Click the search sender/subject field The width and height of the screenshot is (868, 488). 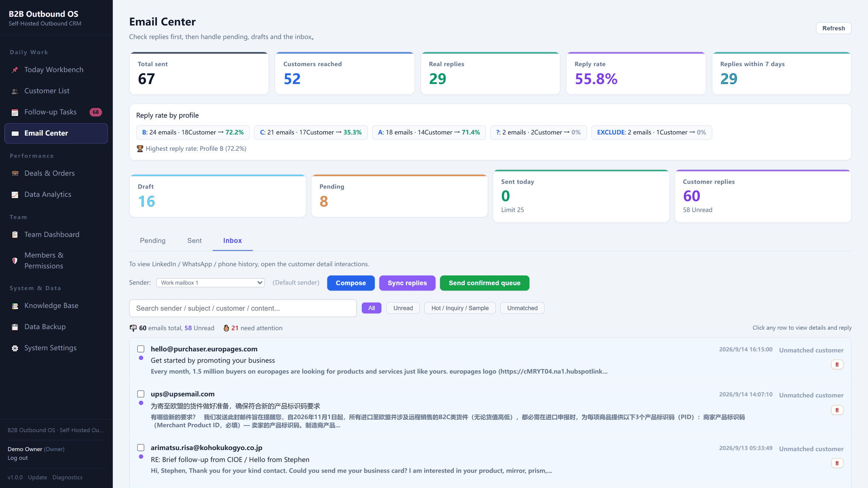click(243, 308)
